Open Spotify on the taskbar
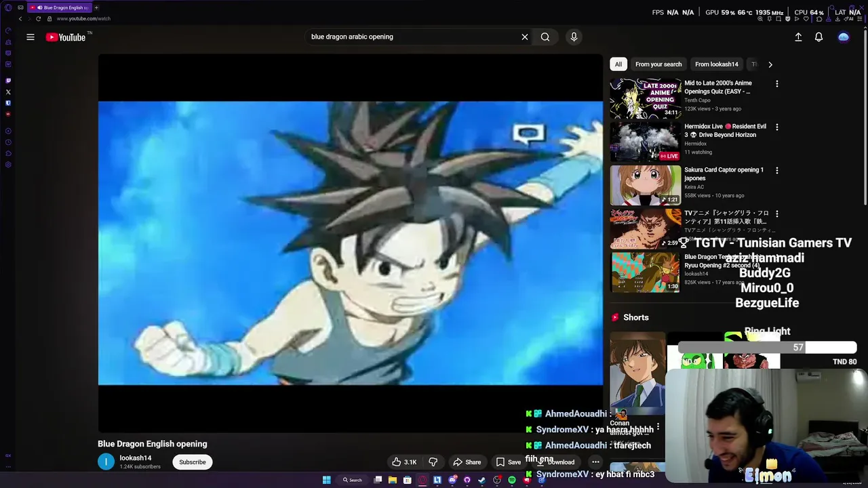868x488 pixels. (x=512, y=480)
